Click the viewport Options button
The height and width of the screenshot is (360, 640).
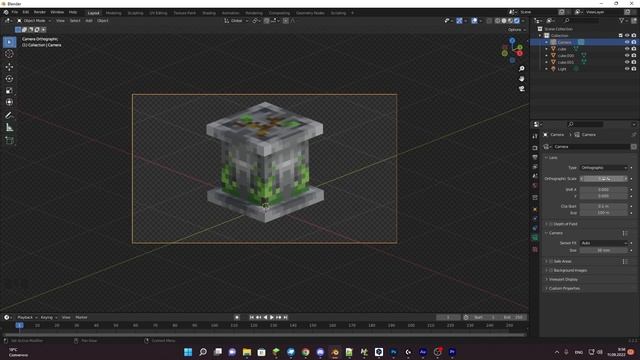click(x=517, y=30)
